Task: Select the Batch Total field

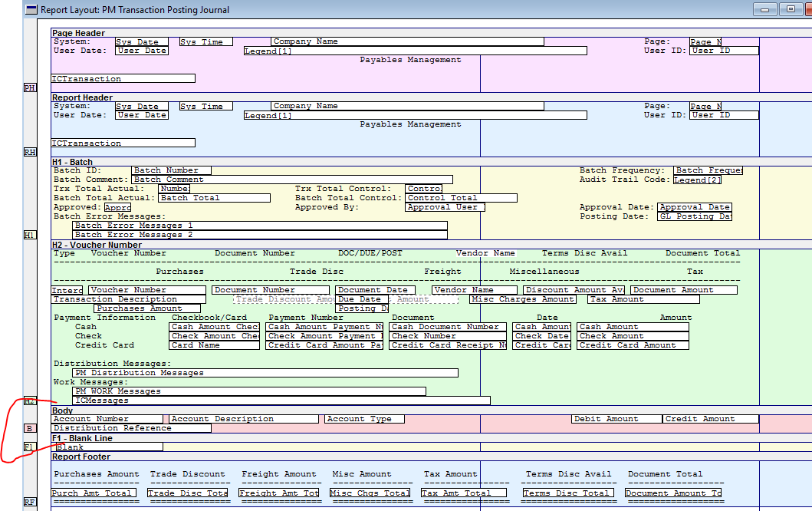Action: pyautogui.click(x=215, y=198)
